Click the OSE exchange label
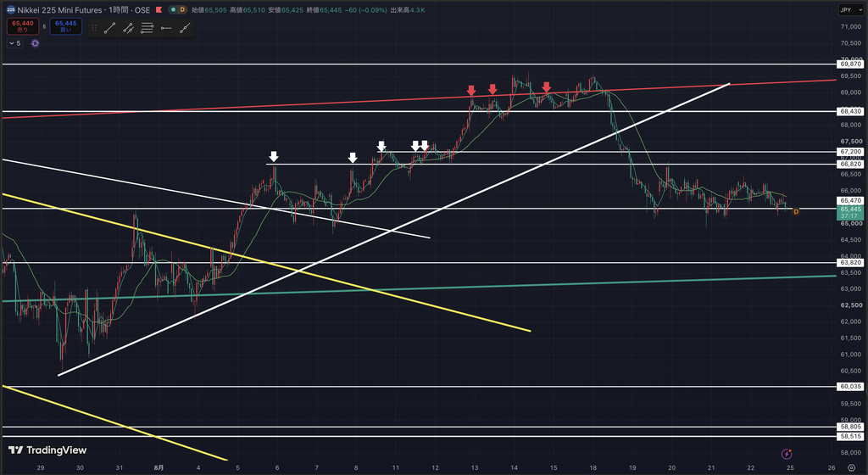 click(142, 10)
